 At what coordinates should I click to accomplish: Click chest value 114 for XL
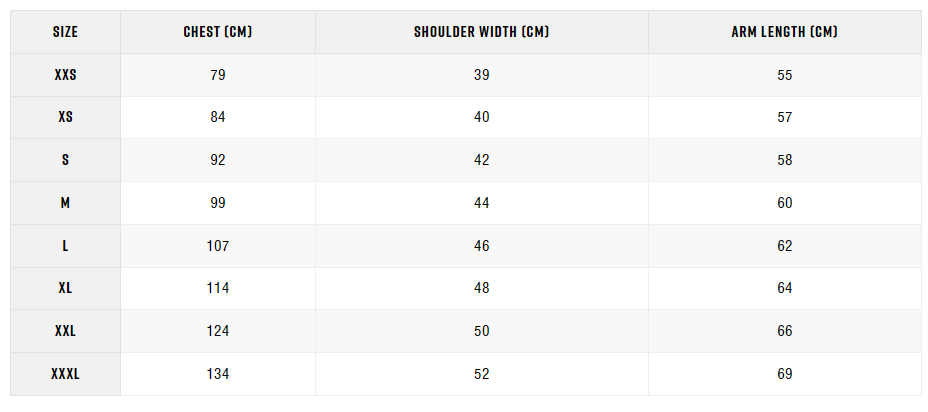218,288
